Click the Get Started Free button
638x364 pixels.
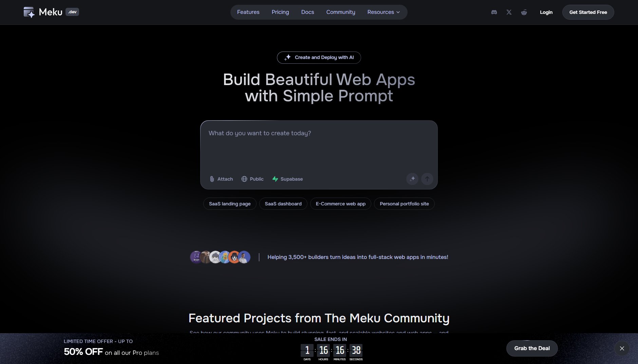pyautogui.click(x=588, y=12)
